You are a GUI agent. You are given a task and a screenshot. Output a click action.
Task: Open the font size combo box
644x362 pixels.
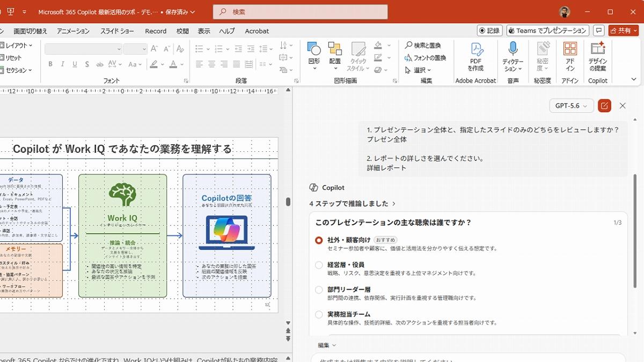click(135, 49)
